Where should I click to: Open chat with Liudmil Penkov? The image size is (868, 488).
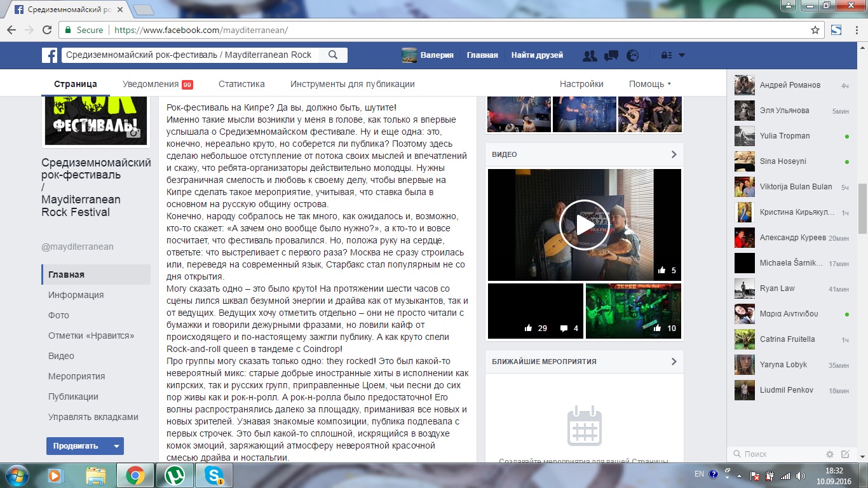click(792, 390)
